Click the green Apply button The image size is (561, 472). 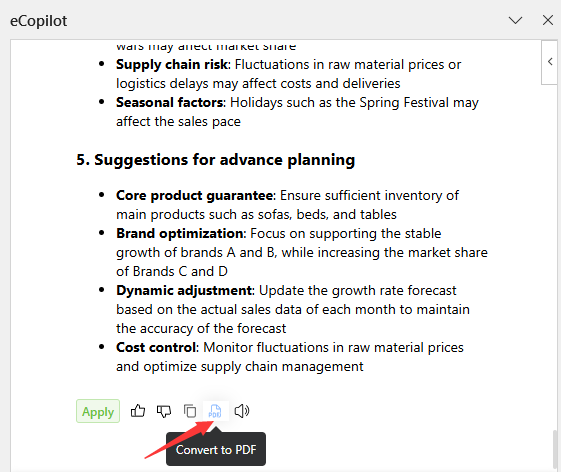98,411
